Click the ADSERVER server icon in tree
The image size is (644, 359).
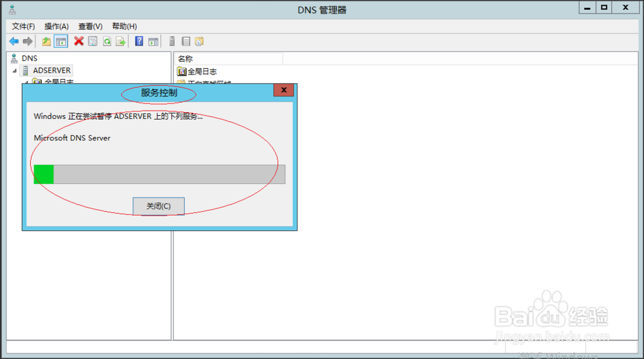point(26,71)
